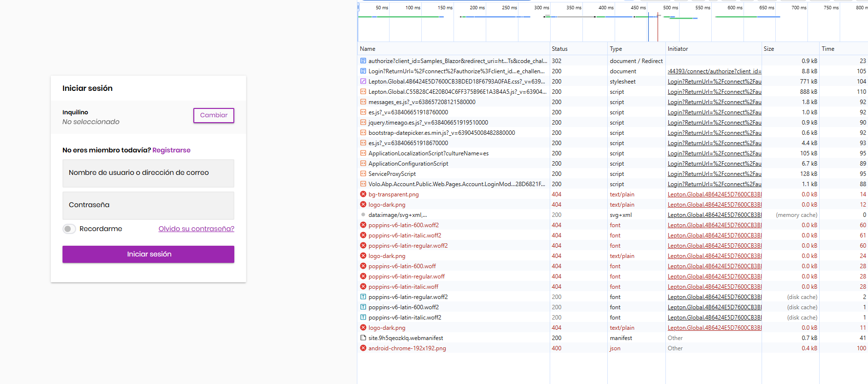Click stylesheet icon of Lepton.Global css request

click(363, 82)
